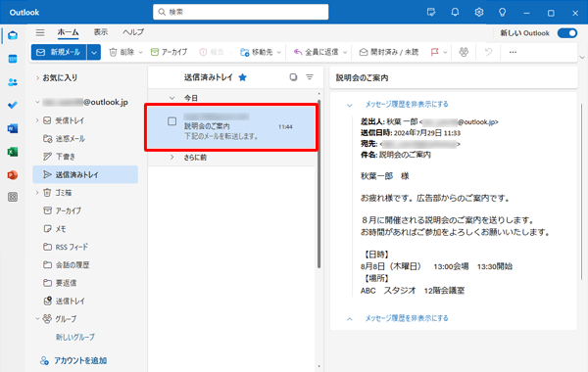588x372 pixels.
Task: Select the RSS フィード folder
Action: tap(85, 247)
